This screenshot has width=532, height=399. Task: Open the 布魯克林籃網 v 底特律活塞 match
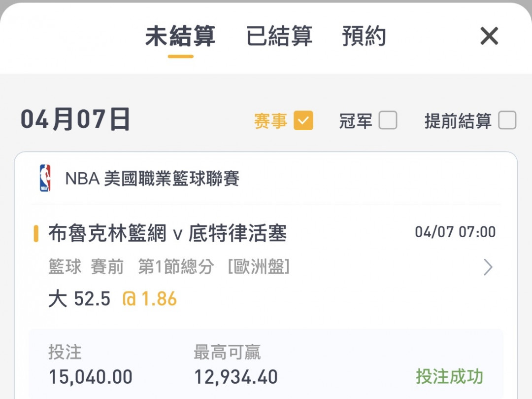pyautogui.click(x=167, y=233)
